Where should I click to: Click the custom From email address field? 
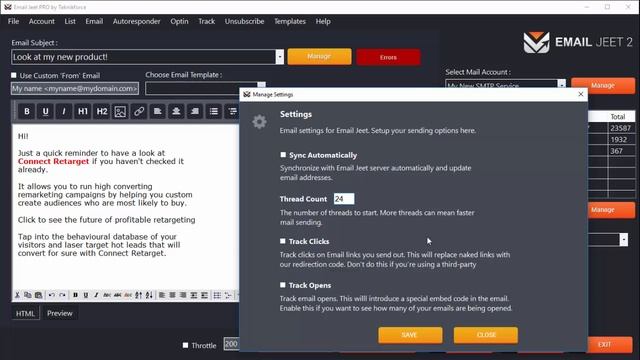pos(75,89)
